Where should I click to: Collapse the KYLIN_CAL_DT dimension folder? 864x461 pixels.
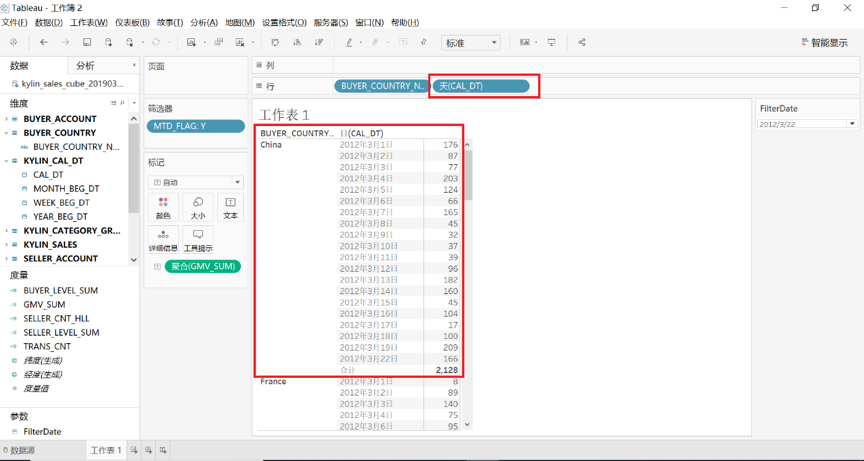coord(6,161)
